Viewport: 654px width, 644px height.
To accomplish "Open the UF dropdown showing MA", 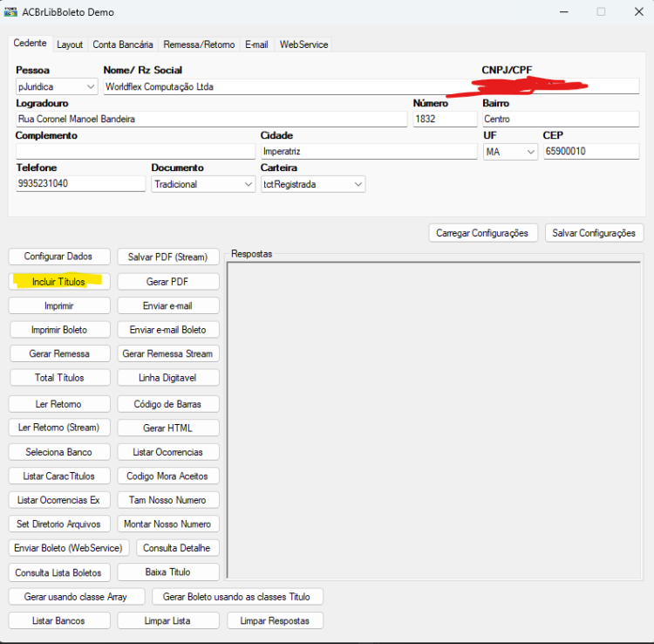I will coord(510,152).
